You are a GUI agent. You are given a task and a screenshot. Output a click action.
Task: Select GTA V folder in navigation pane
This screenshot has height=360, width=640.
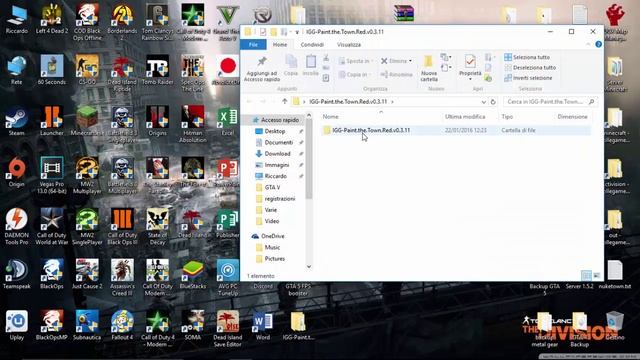click(272, 187)
